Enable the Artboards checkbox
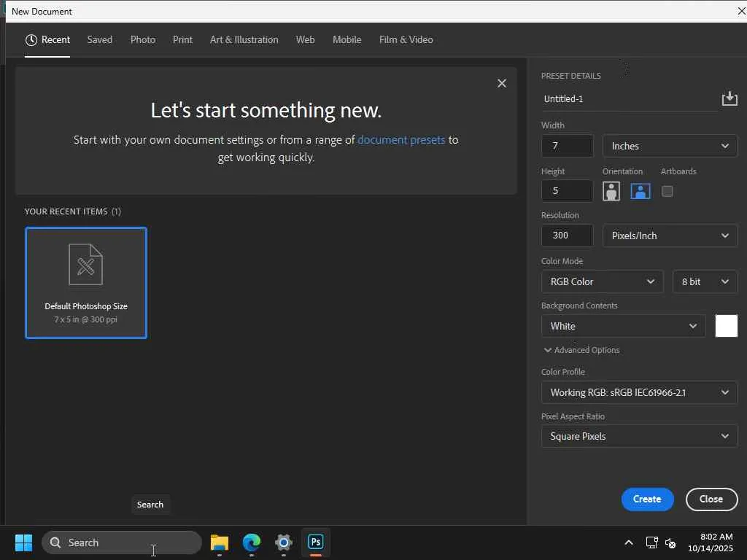Image resolution: width=747 pixels, height=560 pixels. pos(667,192)
